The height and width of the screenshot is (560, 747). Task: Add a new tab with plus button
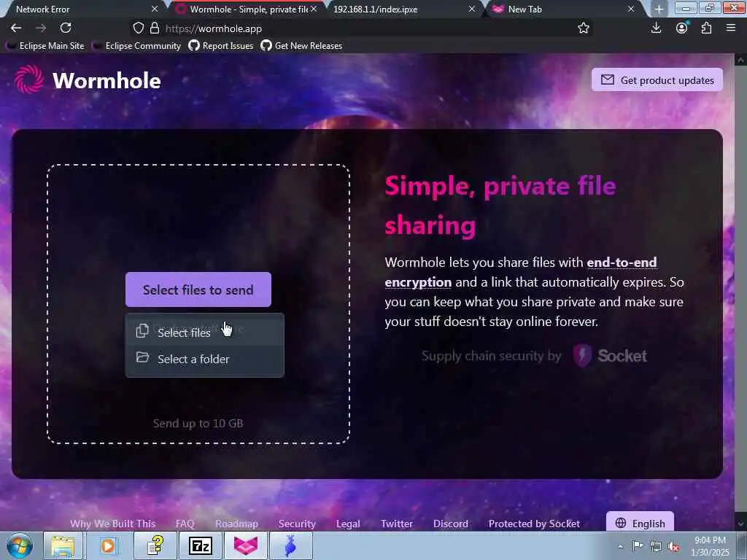click(659, 9)
